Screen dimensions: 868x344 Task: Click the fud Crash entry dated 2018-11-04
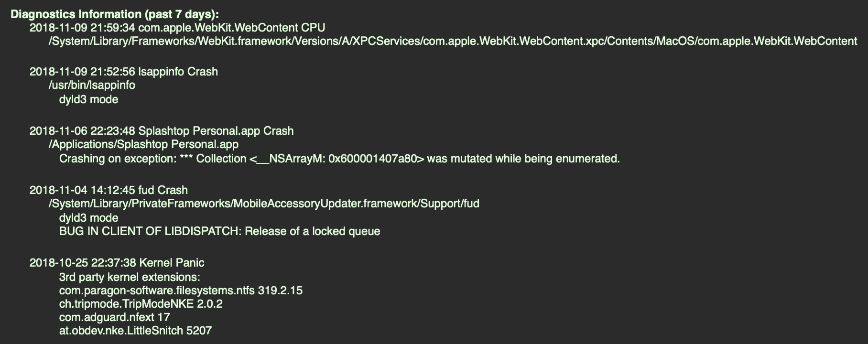tap(108, 190)
